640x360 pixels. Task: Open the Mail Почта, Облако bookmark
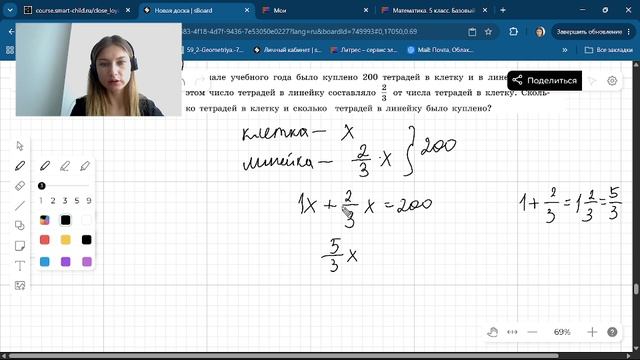point(440,50)
